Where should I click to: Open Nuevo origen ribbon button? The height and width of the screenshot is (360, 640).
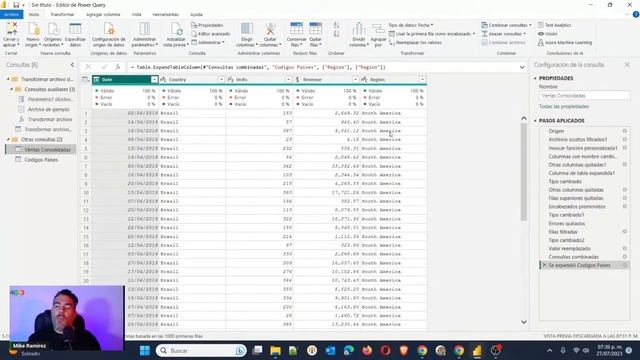click(x=33, y=35)
